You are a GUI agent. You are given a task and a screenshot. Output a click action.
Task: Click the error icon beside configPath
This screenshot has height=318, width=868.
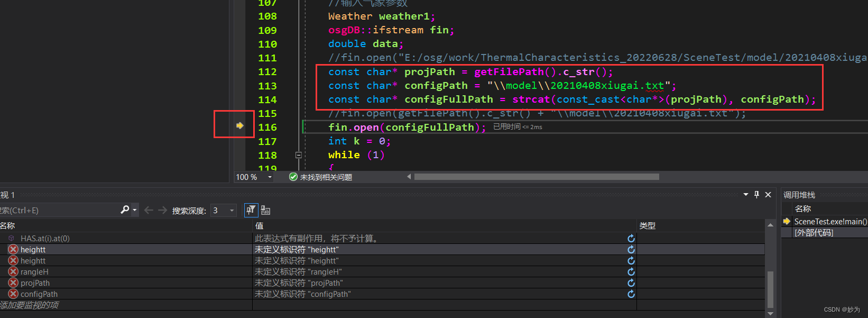tap(13, 294)
